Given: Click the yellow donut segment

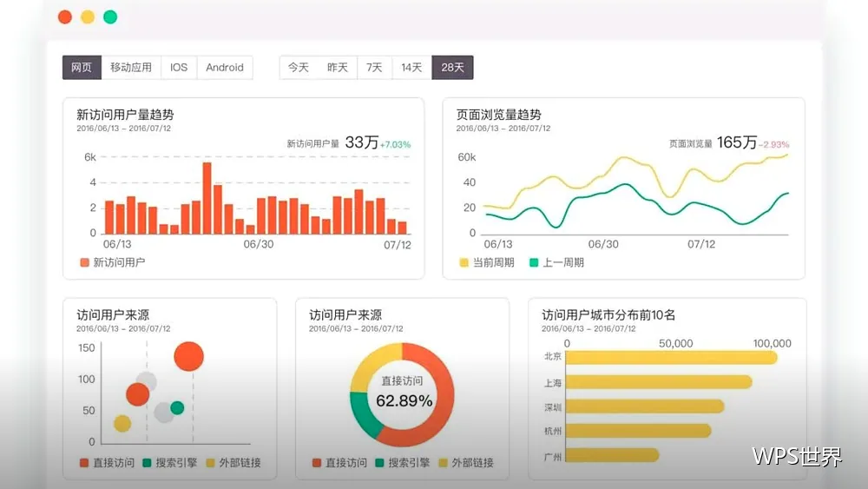Looking at the screenshot, I should pos(372,364).
